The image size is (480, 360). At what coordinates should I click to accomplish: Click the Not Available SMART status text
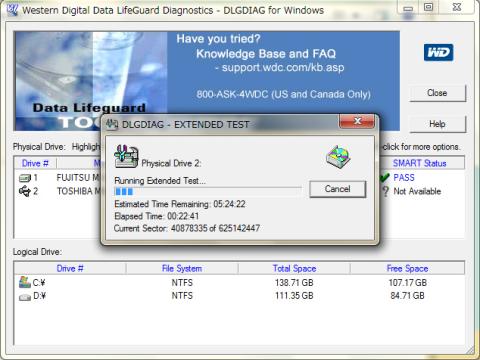click(x=417, y=191)
